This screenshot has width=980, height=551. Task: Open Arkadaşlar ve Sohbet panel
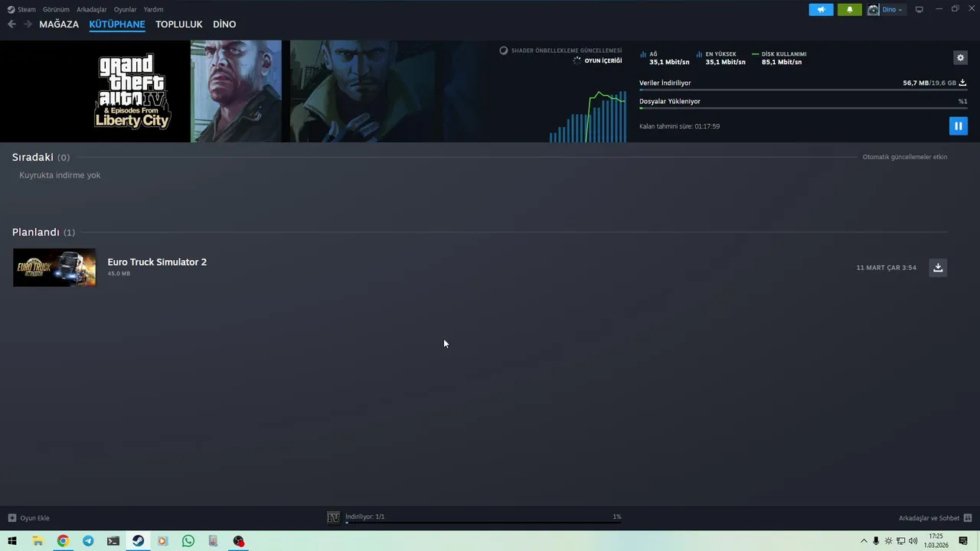click(929, 518)
